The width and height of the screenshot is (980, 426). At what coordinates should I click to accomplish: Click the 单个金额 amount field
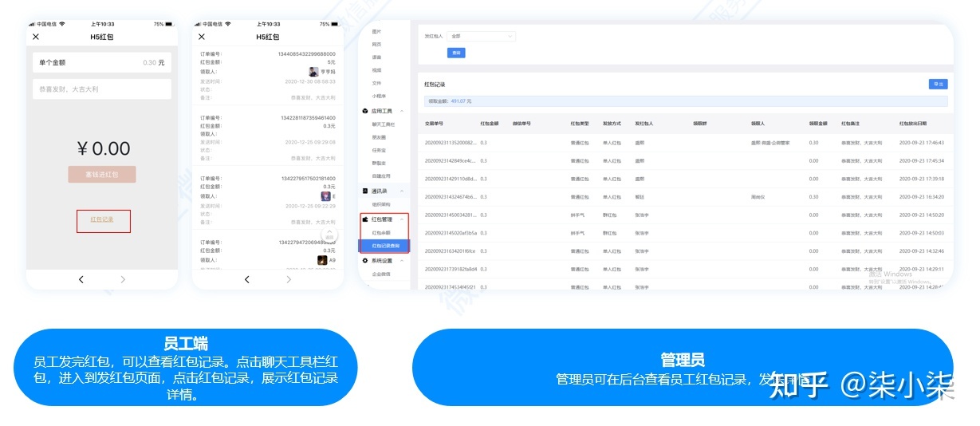click(102, 62)
